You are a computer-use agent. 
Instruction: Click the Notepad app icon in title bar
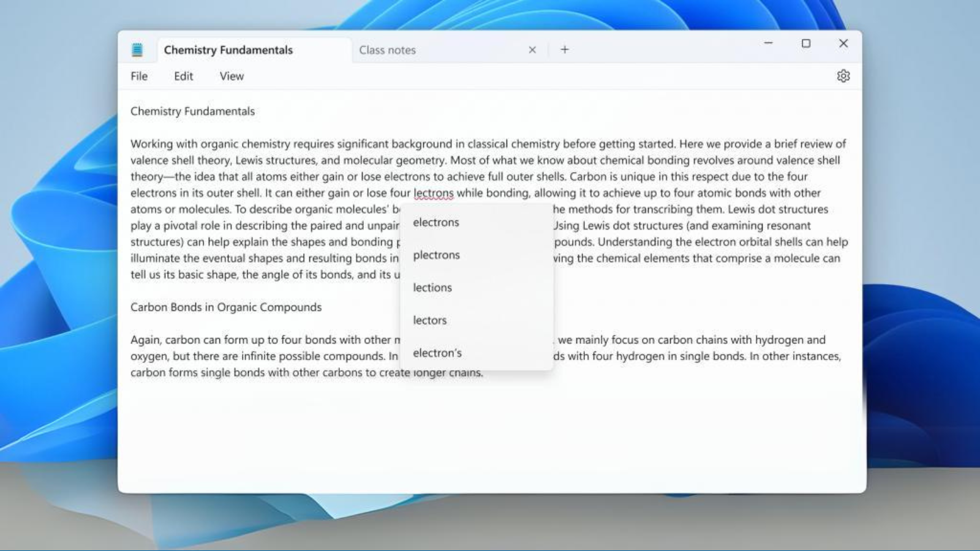(x=137, y=50)
